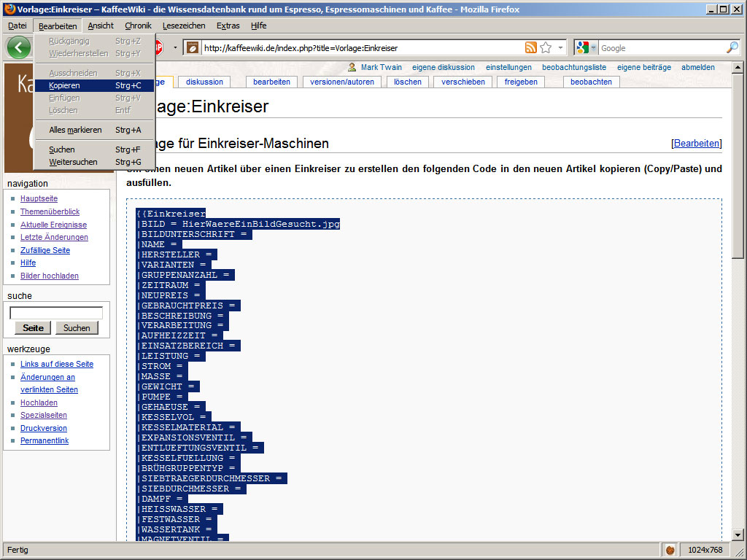The height and width of the screenshot is (560, 747).
Task: Select Kopieren from the Bearbeiten menu
Action: [64, 85]
